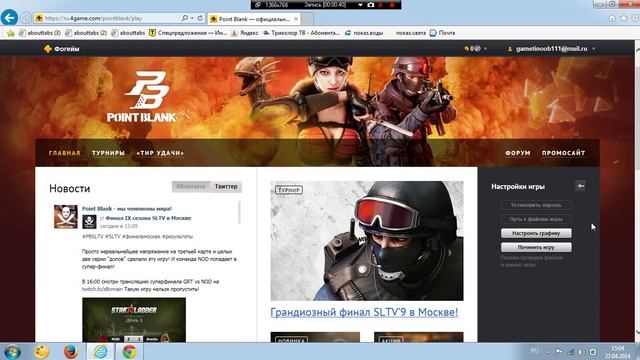Click the volume speaker icon in tray

[x=582, y=351]
